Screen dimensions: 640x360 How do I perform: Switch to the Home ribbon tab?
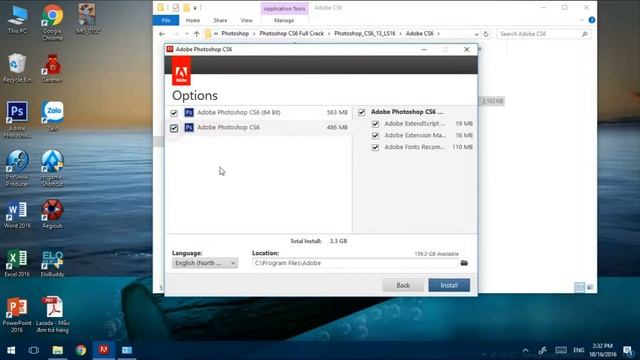click(193, 20)
